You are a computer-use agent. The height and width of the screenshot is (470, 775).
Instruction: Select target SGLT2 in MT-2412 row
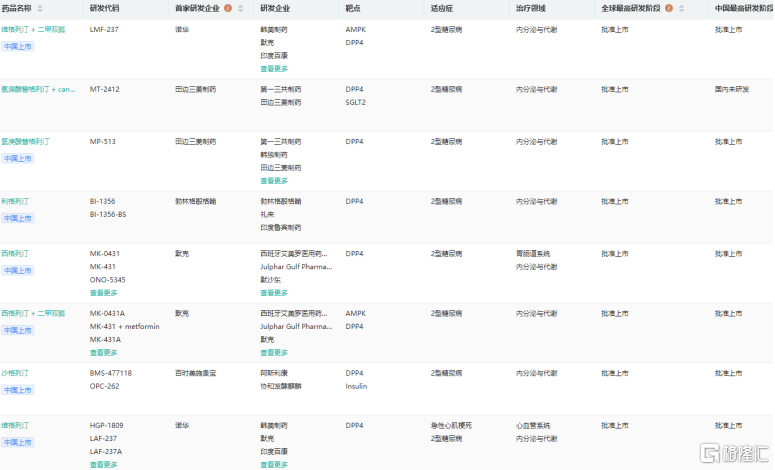(x=355, y=103)
